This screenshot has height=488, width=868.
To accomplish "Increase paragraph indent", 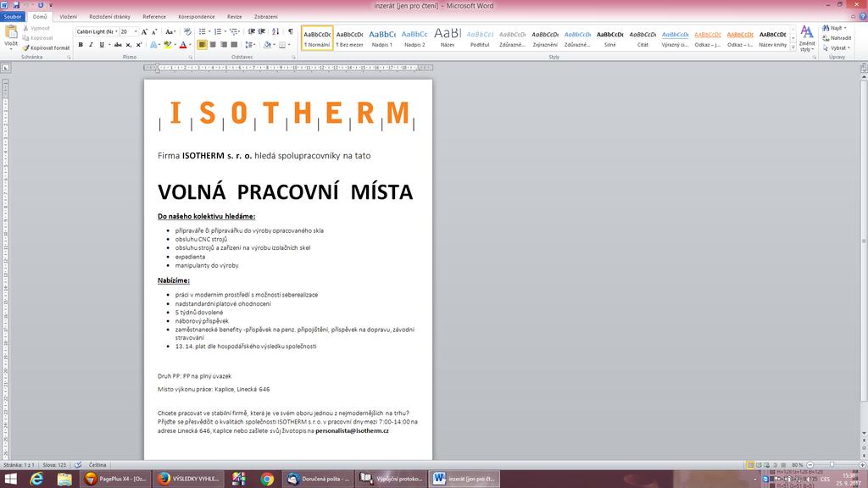I will tap(262, 32).
